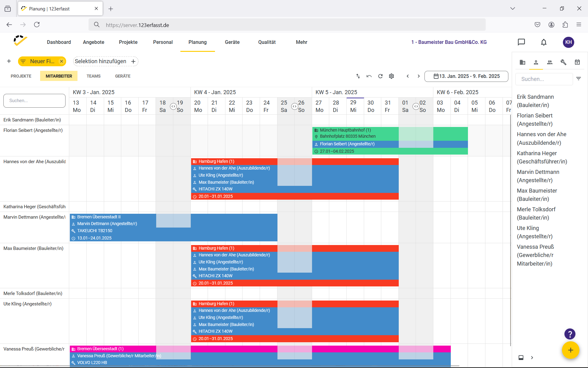Expand the weekend columns for 18/19 January
Viewport: 588px width, 368px height.
pos(173,106)
